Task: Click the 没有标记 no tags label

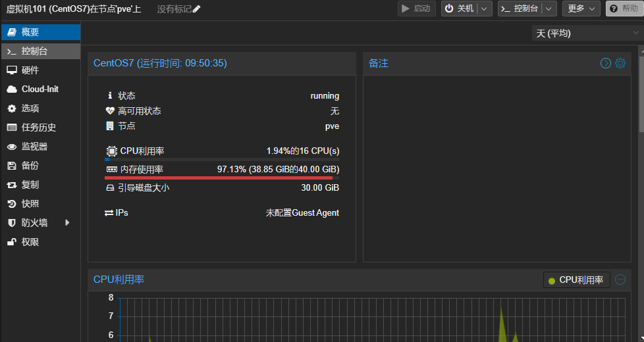Action: point(174,9)
